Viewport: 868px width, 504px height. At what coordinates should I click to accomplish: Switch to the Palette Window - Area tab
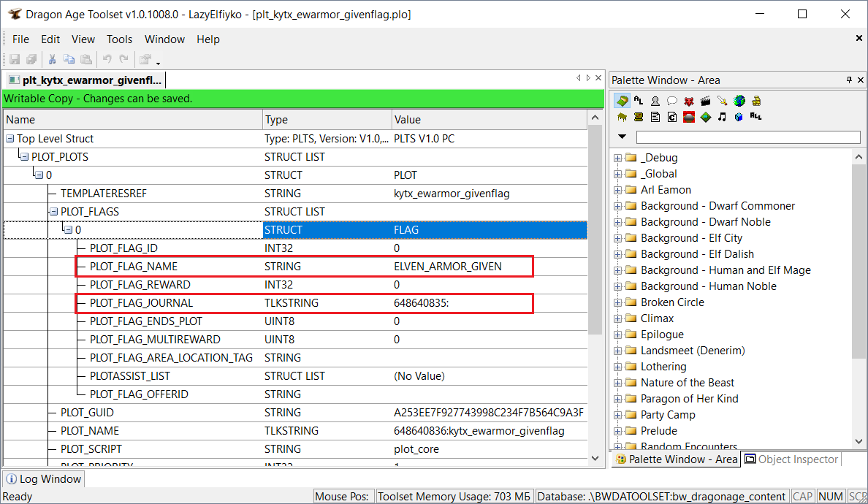tap(677, 459)
